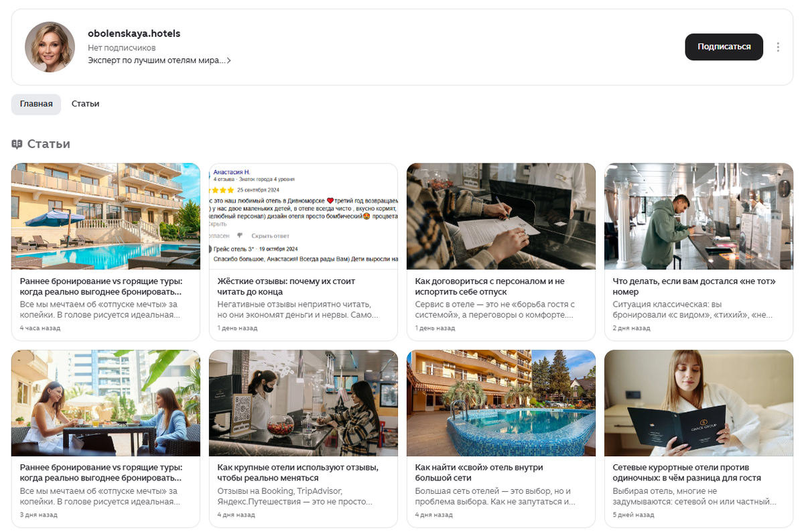Screen dimensions: 804x532
Task: Open the three-dot channel options menu
Action: 778,47
